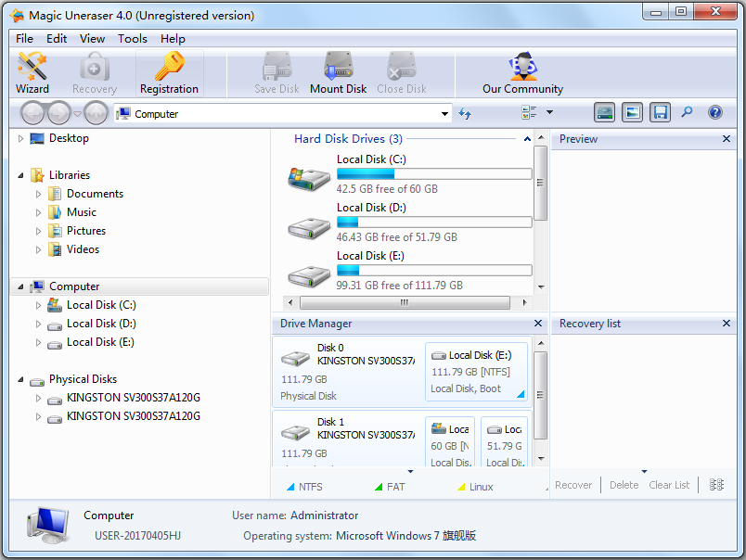Collapse the Computer tree node
The width and height of the screenshot is (746, 560).
click(20, 286)
